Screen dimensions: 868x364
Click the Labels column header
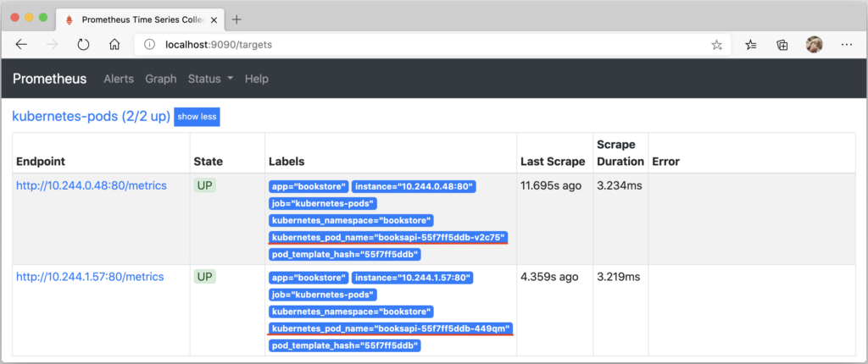tap(287, 162)
